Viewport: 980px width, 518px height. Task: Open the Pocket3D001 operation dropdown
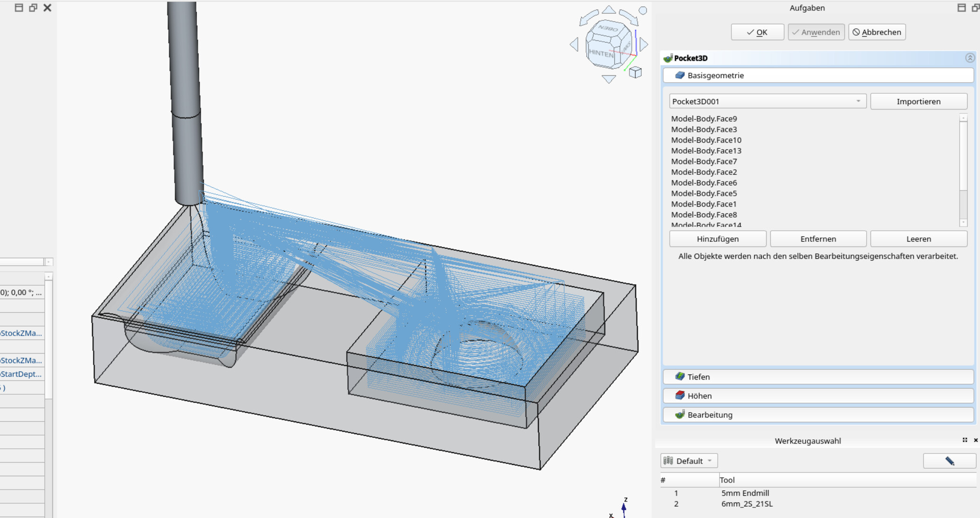767,101
